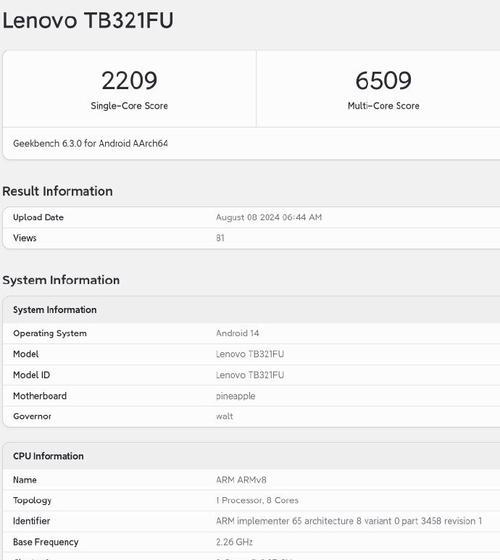This screenshot has height=560, width=500.
Task: Click the 'System Information' table header
Action: (55, 310)
